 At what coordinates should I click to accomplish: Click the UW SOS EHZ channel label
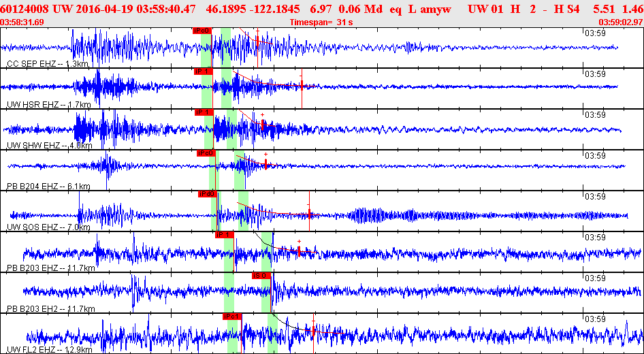tap(48, 227)
